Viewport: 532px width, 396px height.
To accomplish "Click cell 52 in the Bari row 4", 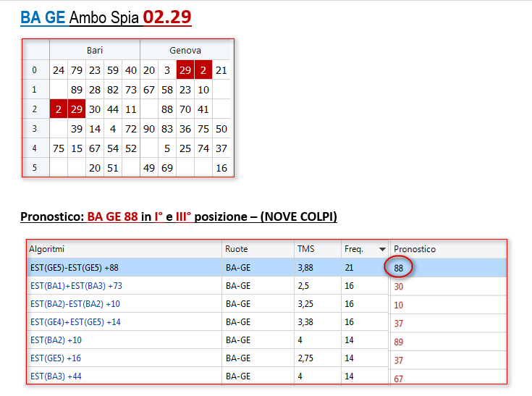I will tap(131, 148).
